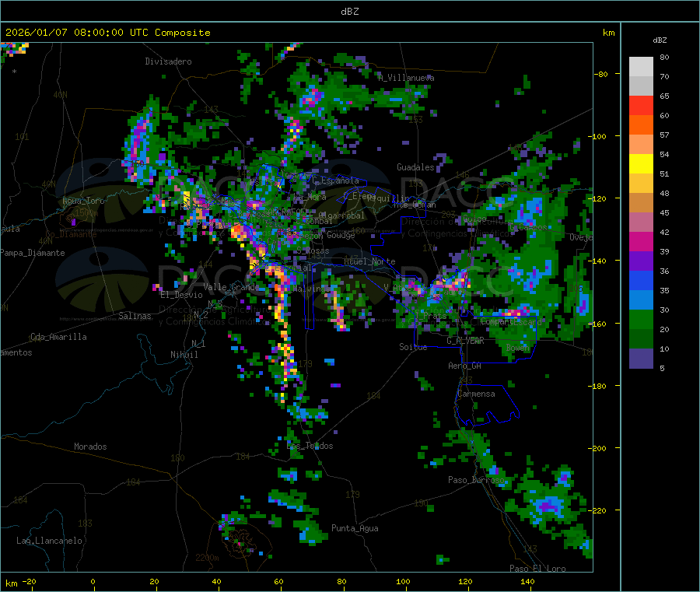The height and width of the screenshot is (592, 700).
Task: Click the 'Paso_El_Loro' map label
Action: coord(537,569)
